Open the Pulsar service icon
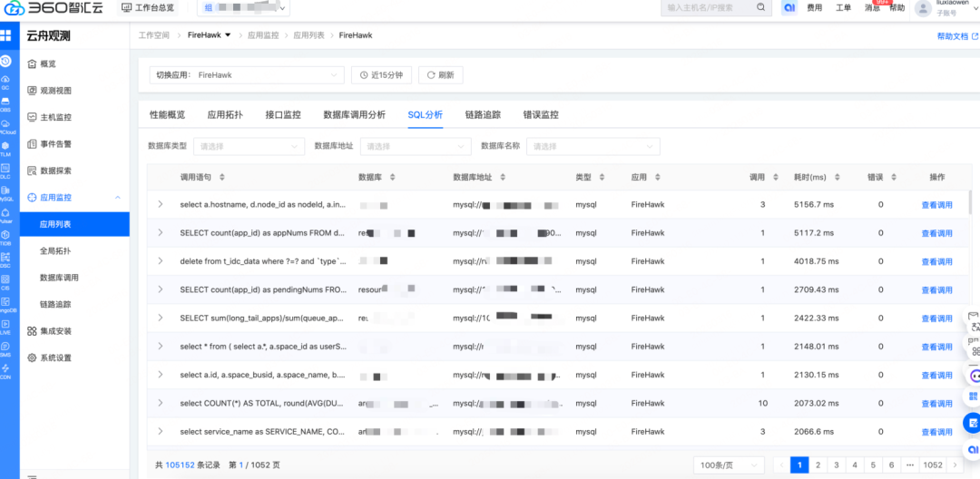The image size is (980, 479). pyautogui.click(x=5, y=216)
